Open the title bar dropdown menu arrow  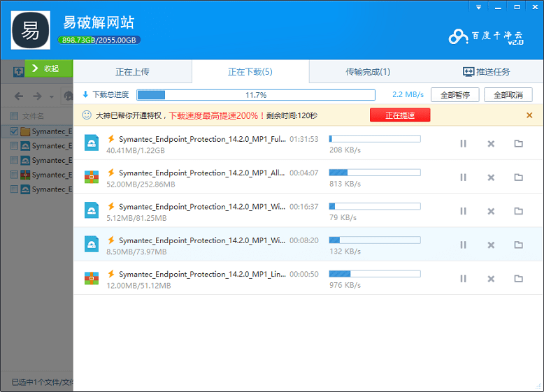(478, 8)
